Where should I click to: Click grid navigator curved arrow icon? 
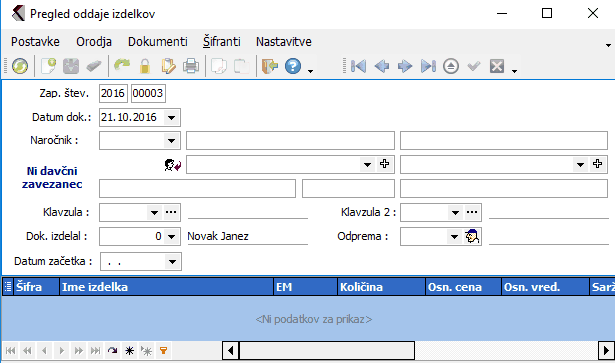tap(113, 350)
